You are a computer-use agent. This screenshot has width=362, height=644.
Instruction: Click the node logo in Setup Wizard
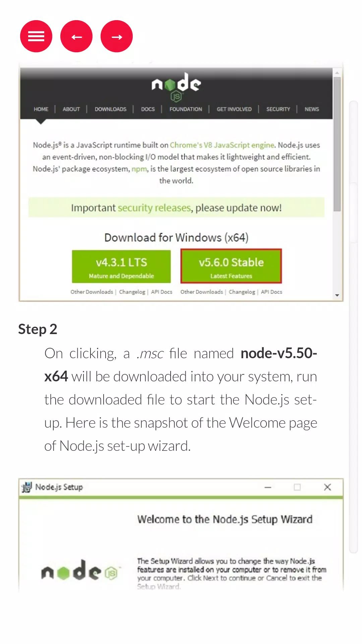click(x=79, y=571)
